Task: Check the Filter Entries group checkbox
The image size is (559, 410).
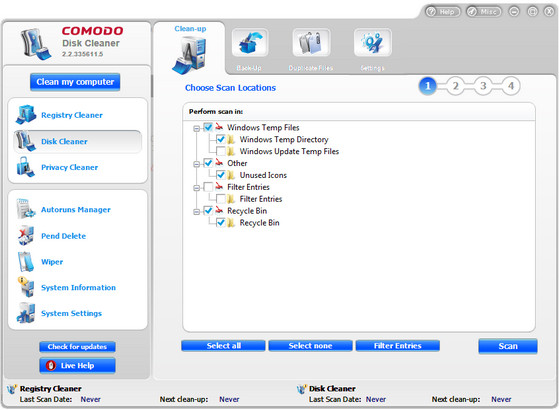Action: click(208, 187)
